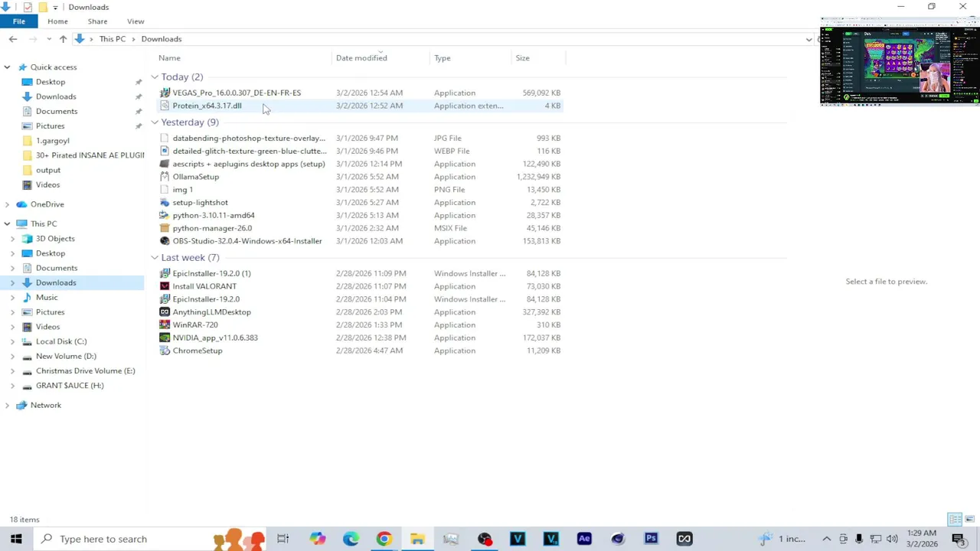This screenshot has width=980, height=551.
Task: Select the OllamaSetup application icon
Action: (x=165, y=177)
